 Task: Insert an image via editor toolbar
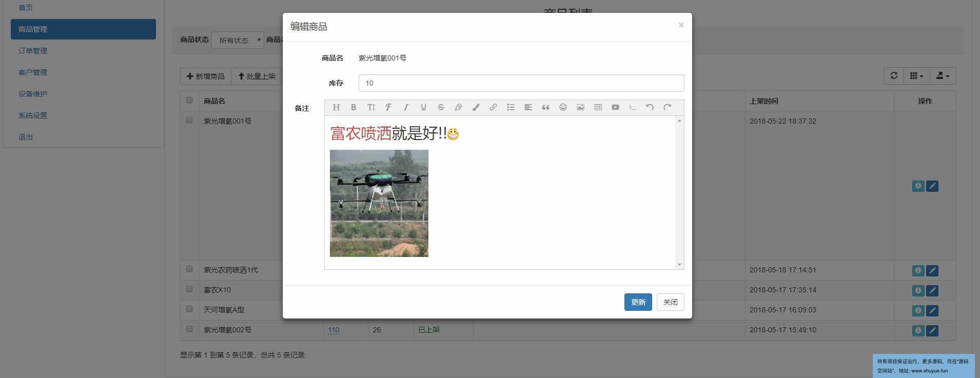(x=580, y=107)
